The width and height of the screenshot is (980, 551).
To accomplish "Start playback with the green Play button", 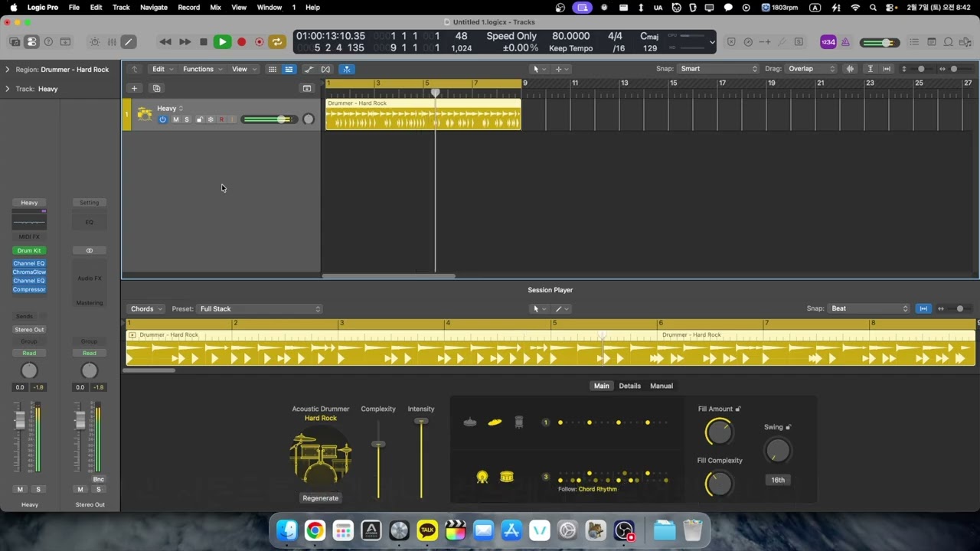I will point(222,42).
